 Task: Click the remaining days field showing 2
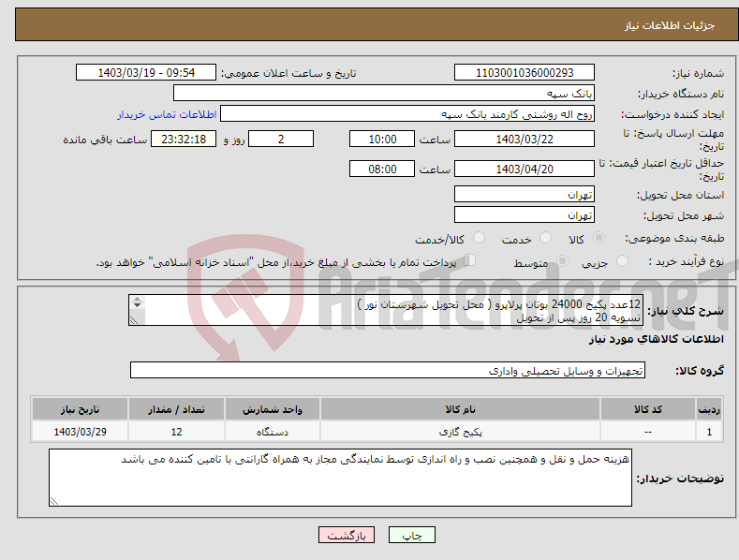click(x=281, y=139)
